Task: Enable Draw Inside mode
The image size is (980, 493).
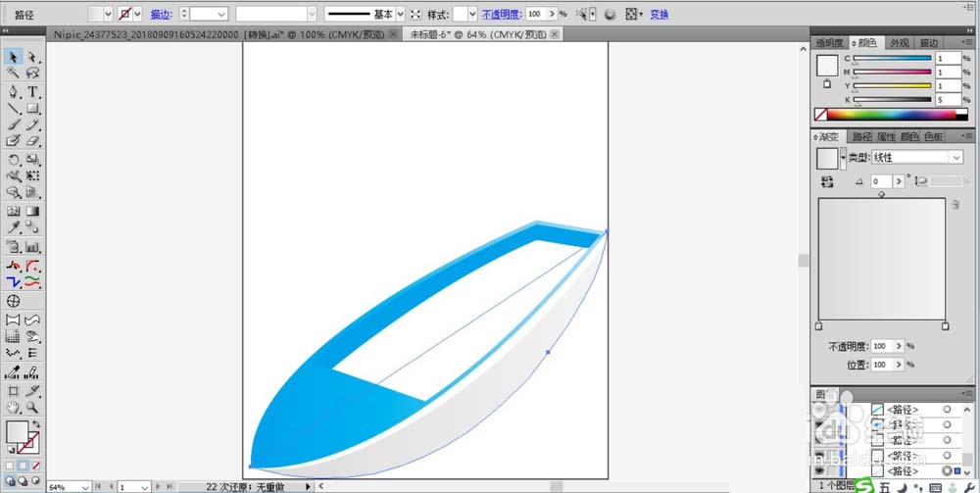Action: tap(35, 481)
